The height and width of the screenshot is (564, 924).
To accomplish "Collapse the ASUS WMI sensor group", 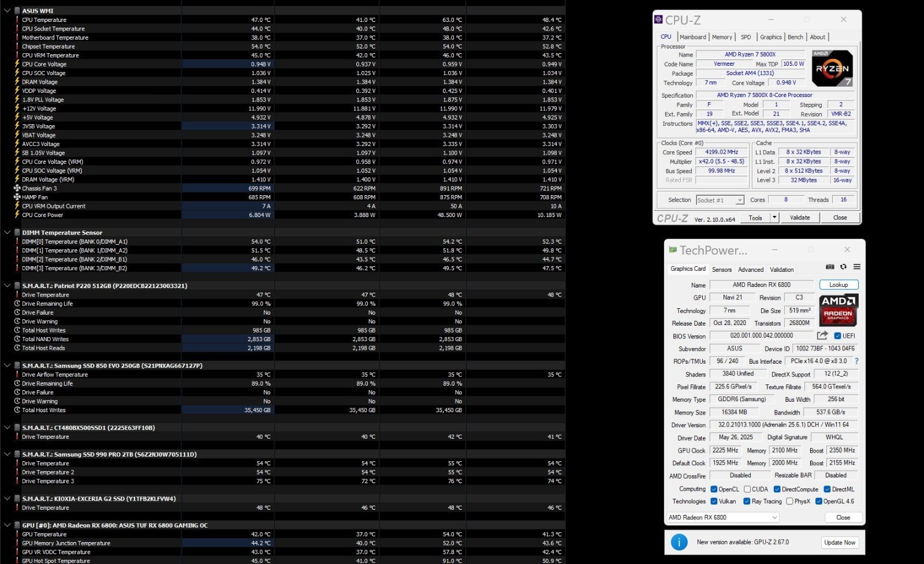I will tap(7, 11).
